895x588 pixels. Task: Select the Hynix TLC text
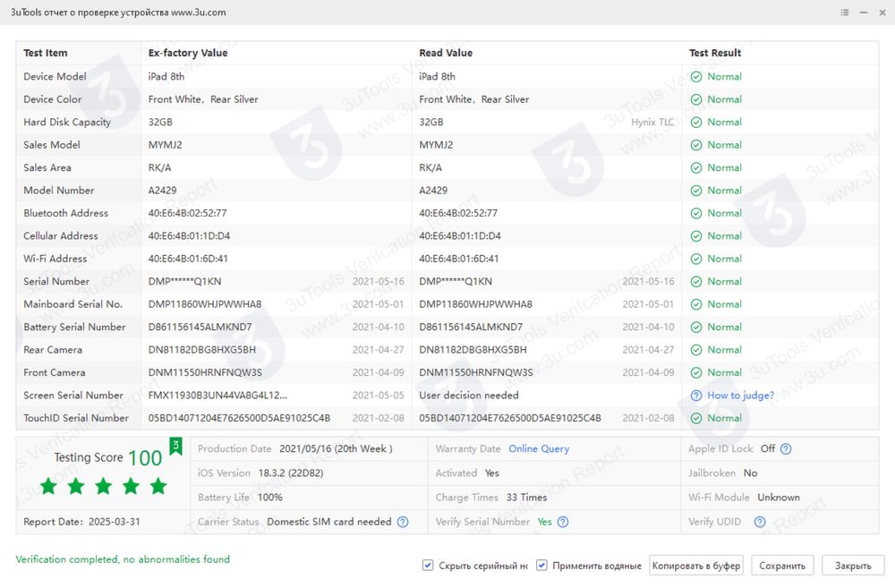652,123
